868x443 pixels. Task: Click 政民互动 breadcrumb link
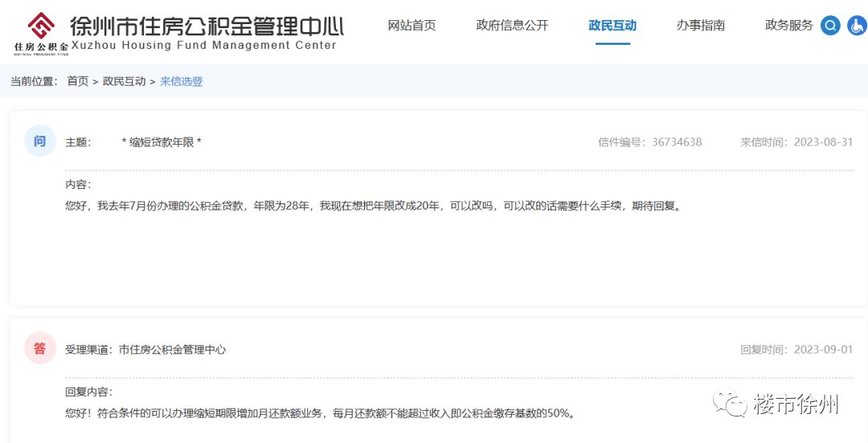[124, 81]
